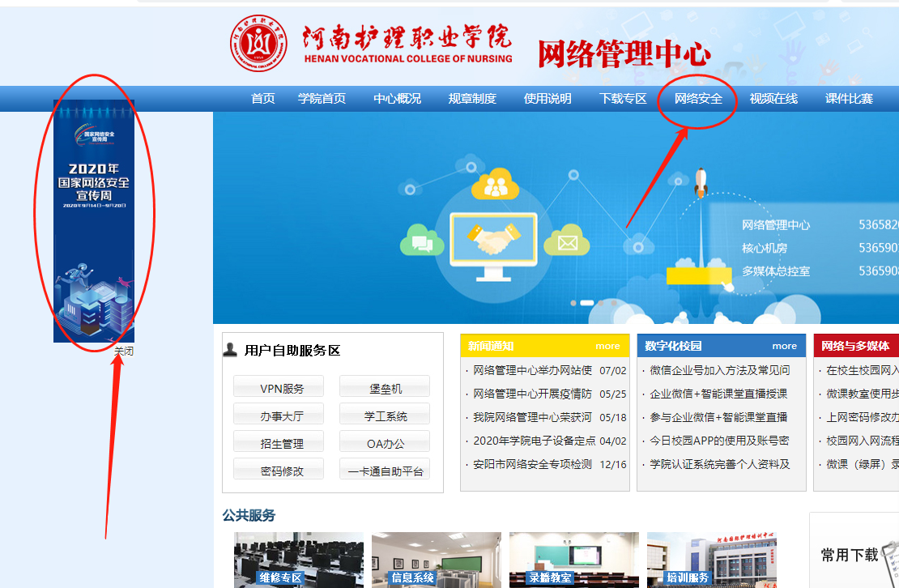Open 规章制度 from the top navigation

click(x=472, y=99)
